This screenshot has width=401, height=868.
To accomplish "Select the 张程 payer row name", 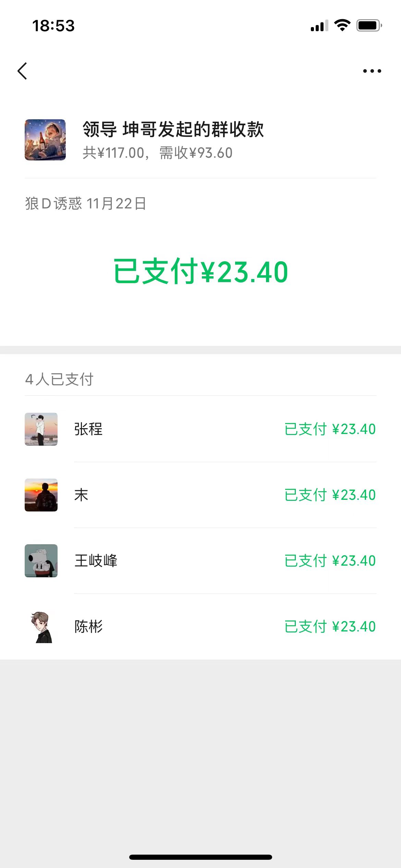I will point(88,429).
